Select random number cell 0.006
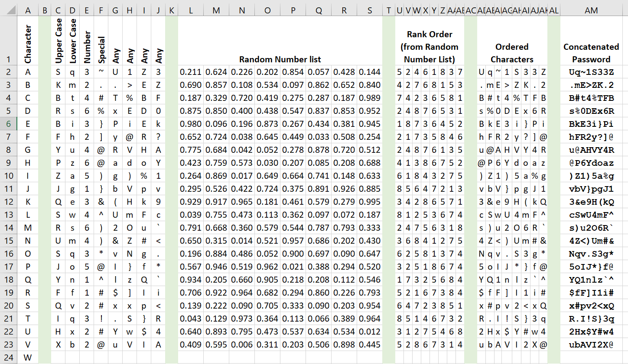Image resolution: width=628 pixels, height=364 pixels. tap(242, 345)
